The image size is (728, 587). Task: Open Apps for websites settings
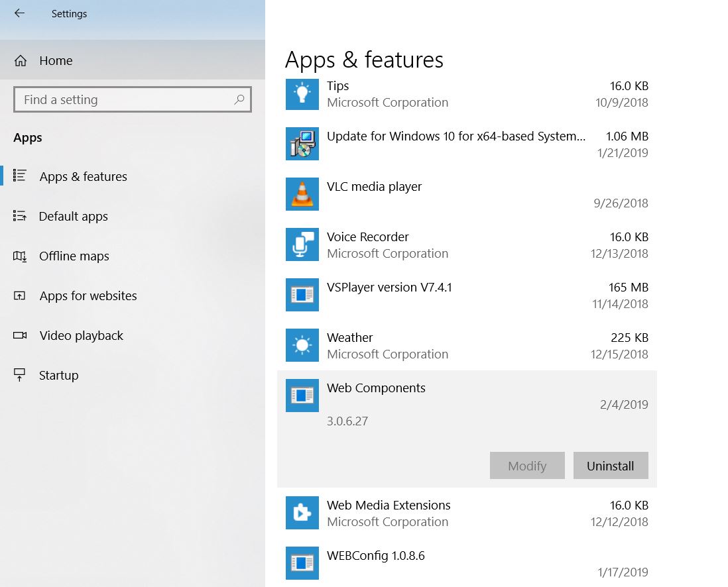[x=133, y=295]
